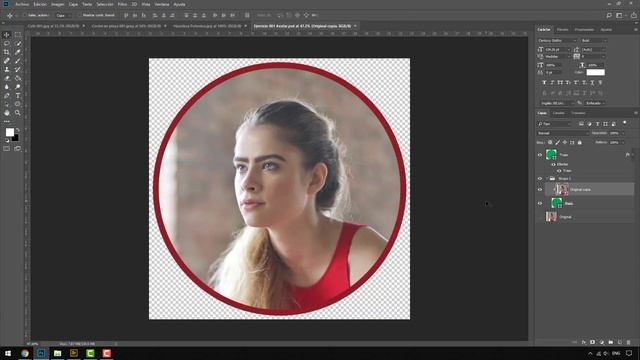The width and height of the screenshot is (640, 360).
Task: Open the font family dropdown
Action: [557, 40]
